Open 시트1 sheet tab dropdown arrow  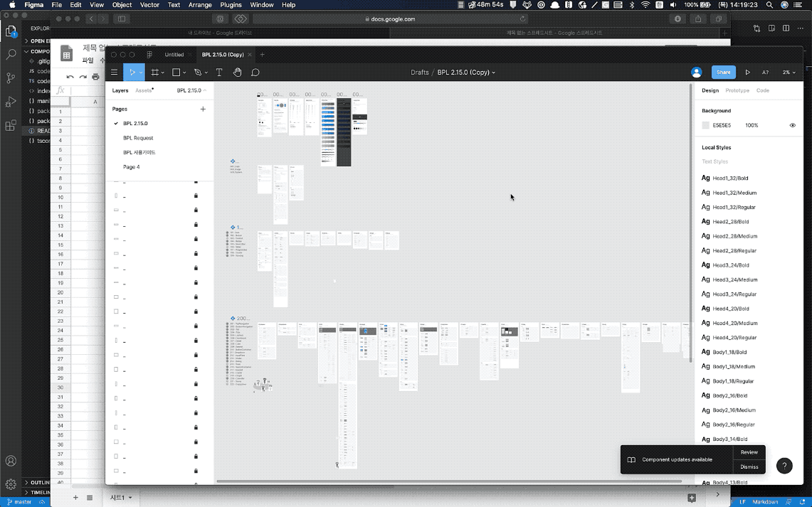(x=130, y=498)
